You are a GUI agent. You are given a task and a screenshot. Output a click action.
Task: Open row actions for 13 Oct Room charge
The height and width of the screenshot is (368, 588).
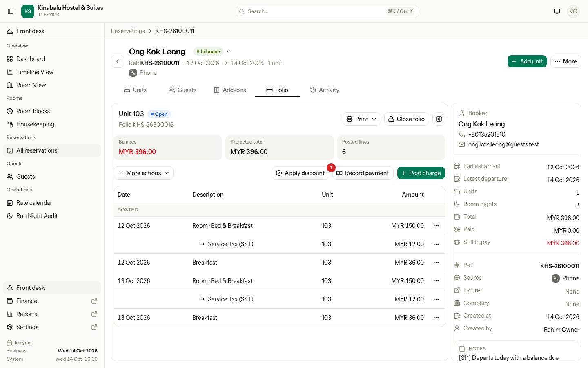(x=436, y=281)
